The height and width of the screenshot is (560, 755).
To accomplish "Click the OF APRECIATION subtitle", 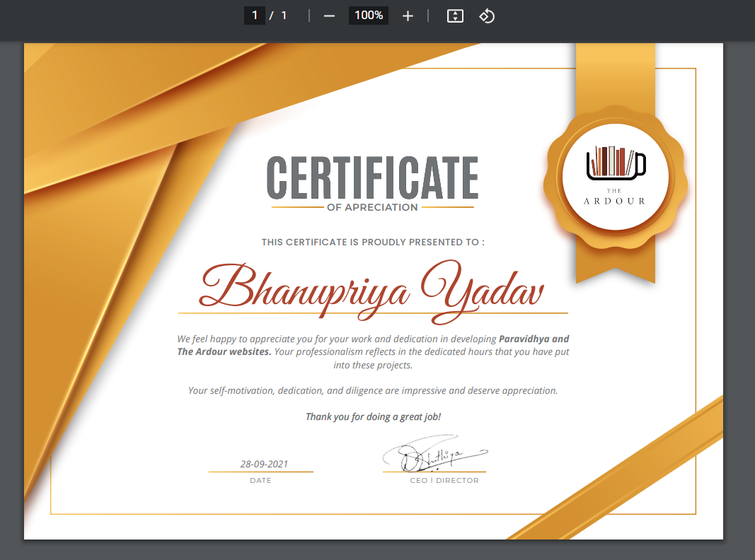I will [x=373, y=207].
